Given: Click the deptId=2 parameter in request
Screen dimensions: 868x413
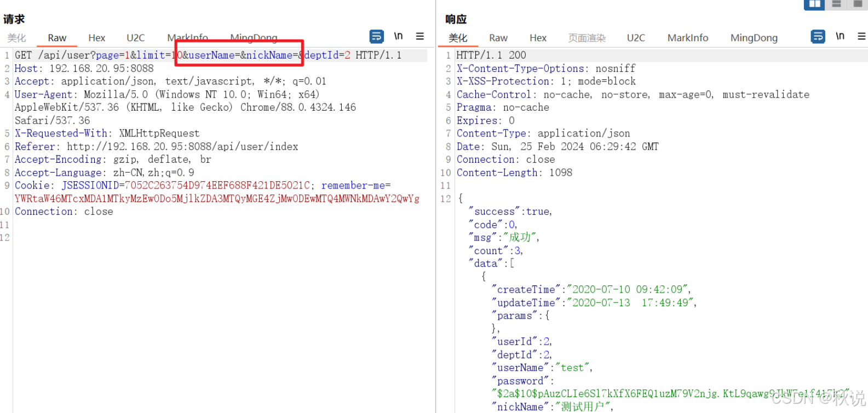Looking at the screenshot, I should click(x=327, y=55).
